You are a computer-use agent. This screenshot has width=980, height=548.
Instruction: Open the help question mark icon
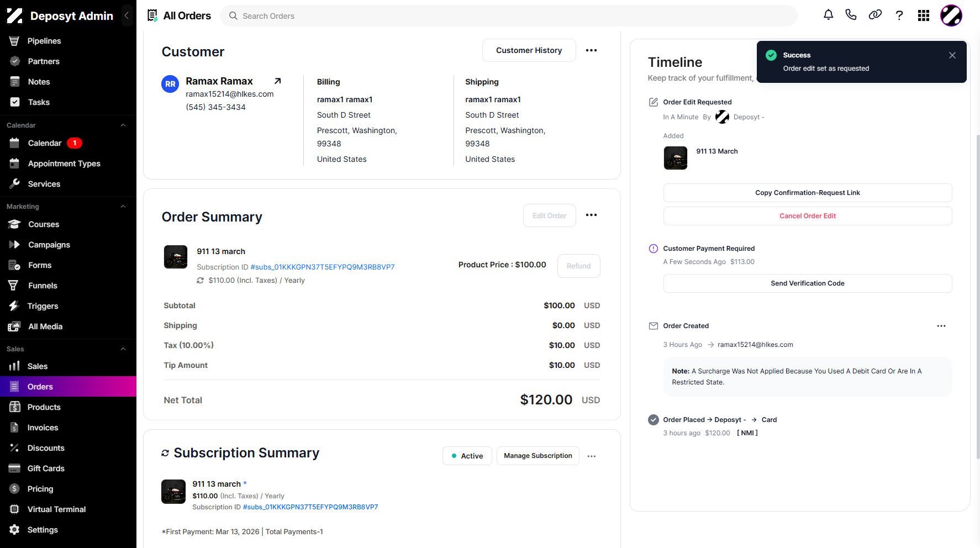(899, 15)
